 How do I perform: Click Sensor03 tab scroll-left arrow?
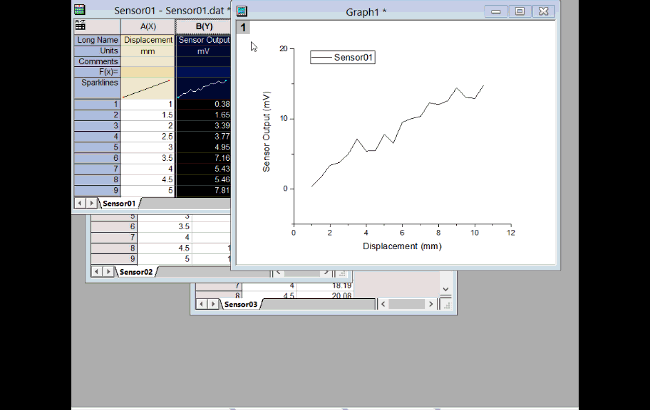point(201,304)
